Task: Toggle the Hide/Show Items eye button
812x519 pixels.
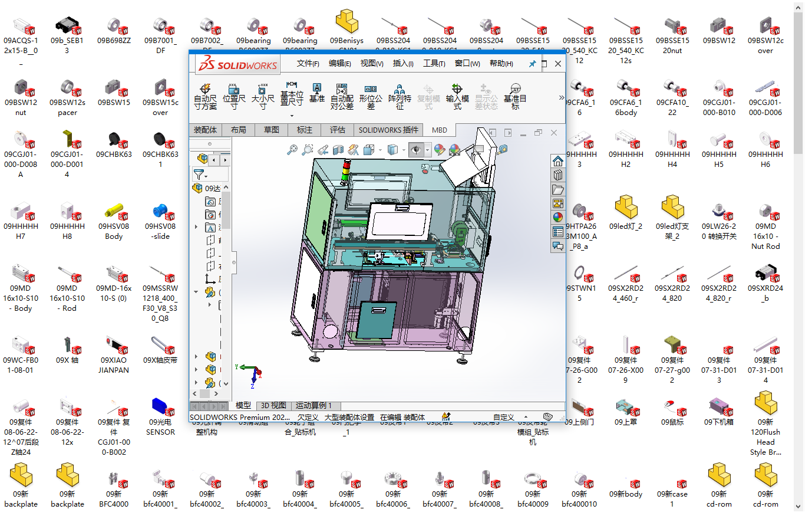Action: point(415,150)
